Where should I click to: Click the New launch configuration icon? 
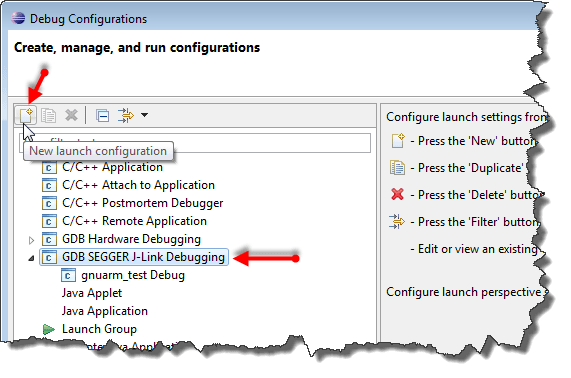(x=26, y=115)
